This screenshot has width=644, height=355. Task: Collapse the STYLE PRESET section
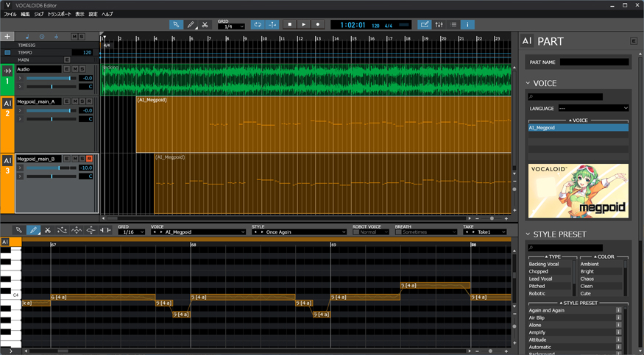point(528,234)
